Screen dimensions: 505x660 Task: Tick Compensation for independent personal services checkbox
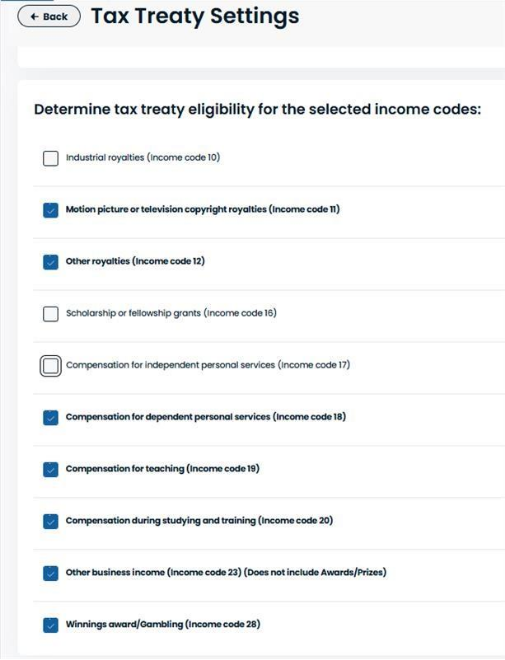50,366
